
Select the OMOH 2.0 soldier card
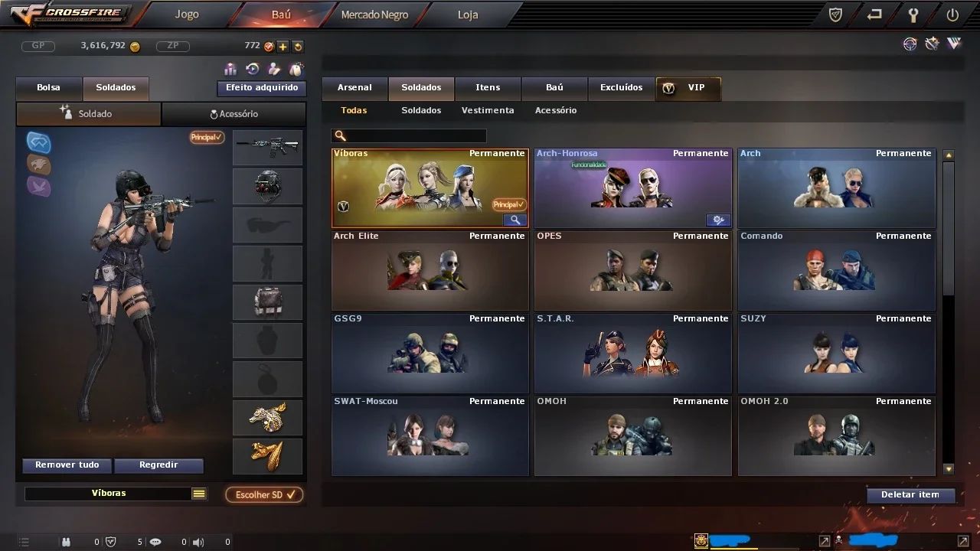837,435
